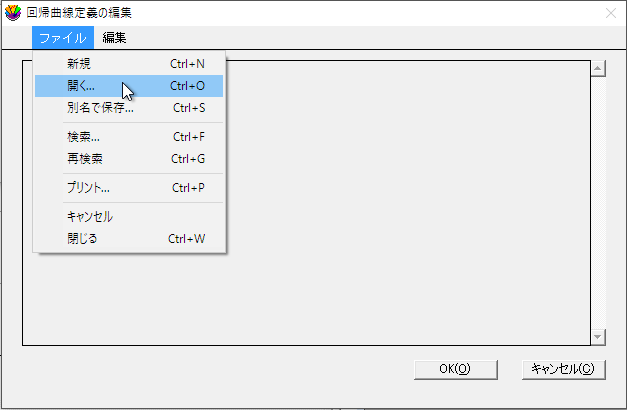The width and height of the screenshot is (627, 410).
Task: Choose プリント... menu entry
Action: click(x=129, y=188)
